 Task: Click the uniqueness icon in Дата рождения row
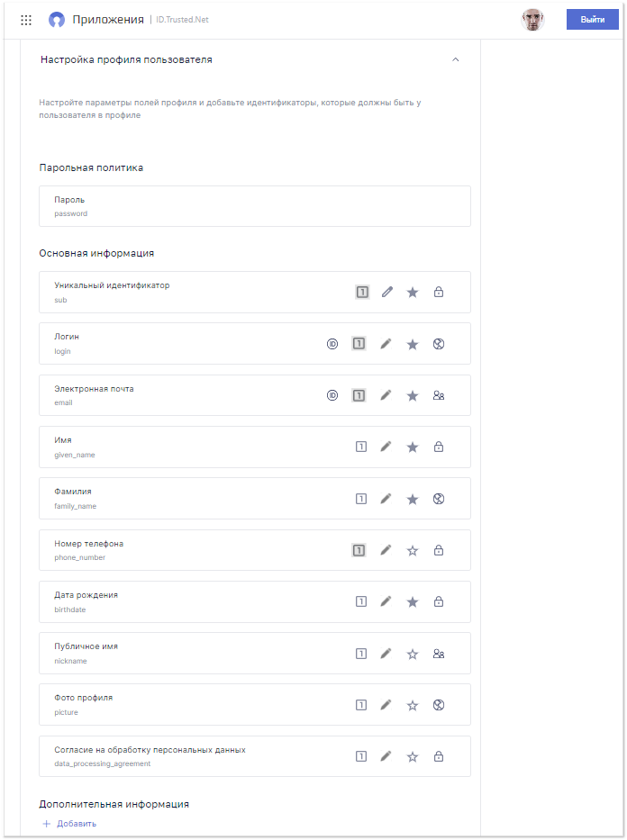[x=361, y=601]
